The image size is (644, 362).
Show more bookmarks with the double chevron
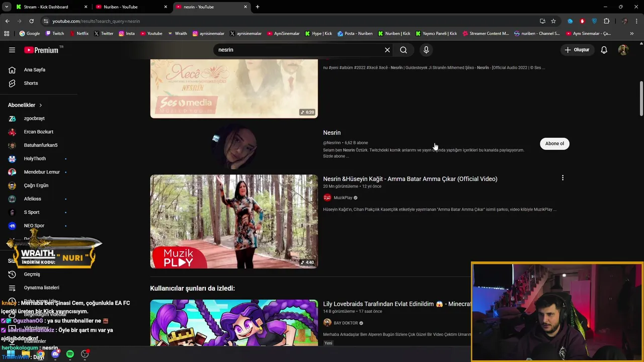coord(632,34)
